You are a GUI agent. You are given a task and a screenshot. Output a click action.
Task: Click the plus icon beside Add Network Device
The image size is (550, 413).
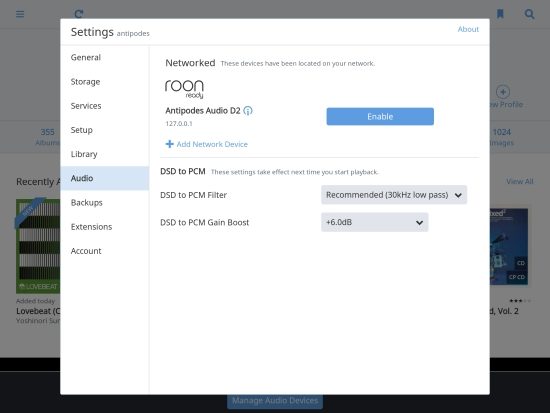tap(169, 144)
